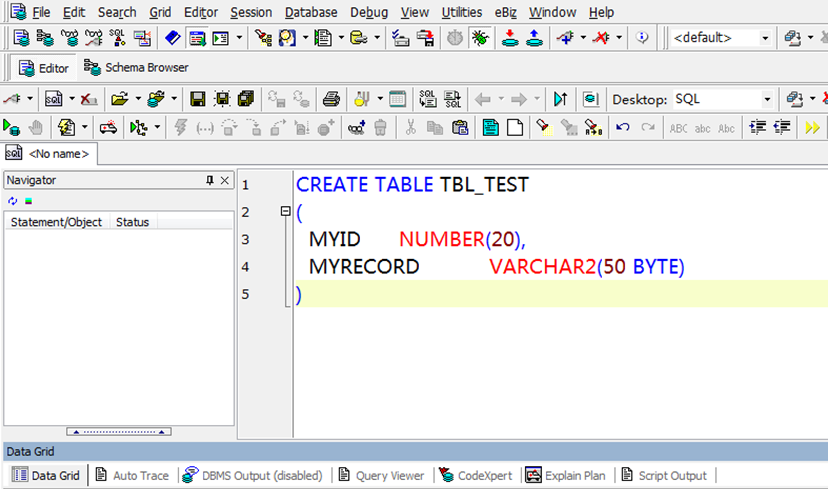Click the Print icon in the toolbar
The height and width of the screenshot is (489, 830).
coord(331,99)
